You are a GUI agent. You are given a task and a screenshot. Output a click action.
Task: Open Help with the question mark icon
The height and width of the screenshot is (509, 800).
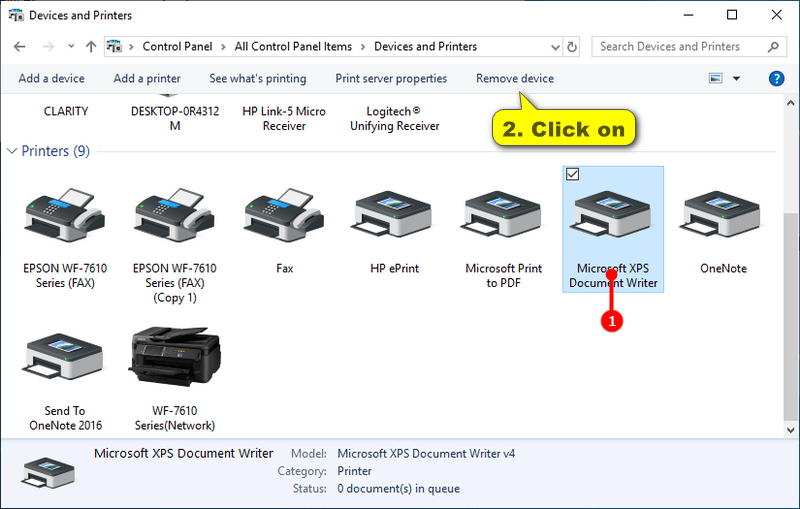pyautogui.click(x=777, y=79)
